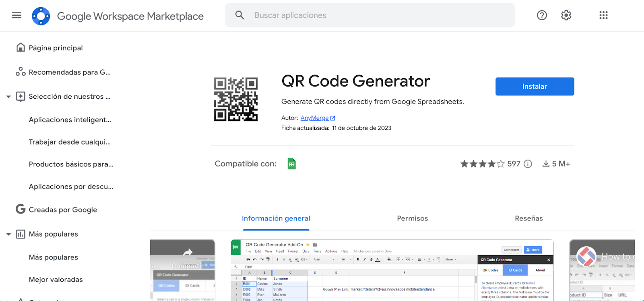Focus the Buscar aplicaciones search field
The image size is (644, 301).
(370, 15)
